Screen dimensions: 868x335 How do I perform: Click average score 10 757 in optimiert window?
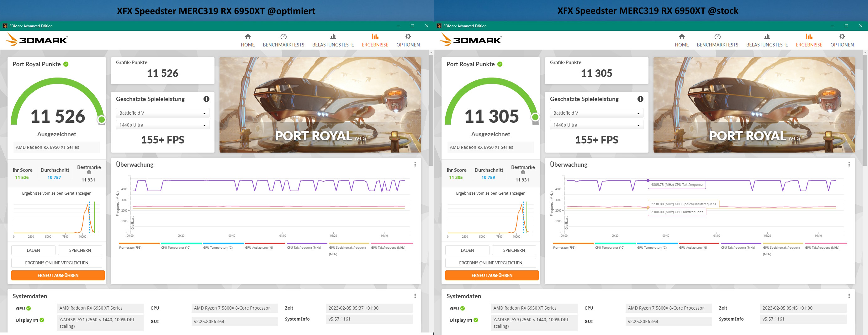pyautogui.click(x=54, y=177)
